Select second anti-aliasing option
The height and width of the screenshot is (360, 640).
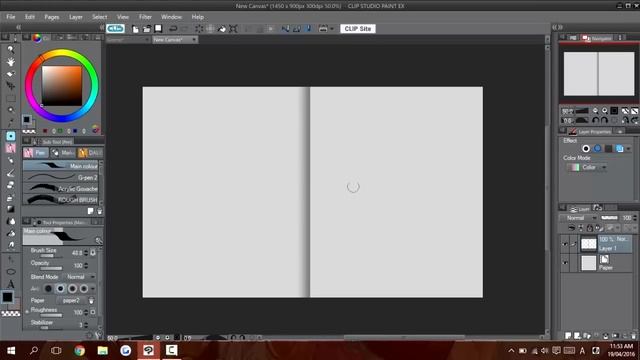pos(60,289)
